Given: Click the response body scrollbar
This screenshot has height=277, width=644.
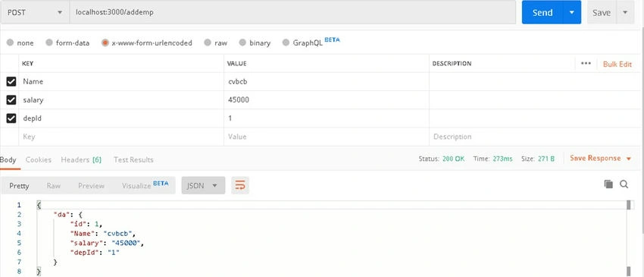Looking at the screenshot, I should tap(628, 238).
